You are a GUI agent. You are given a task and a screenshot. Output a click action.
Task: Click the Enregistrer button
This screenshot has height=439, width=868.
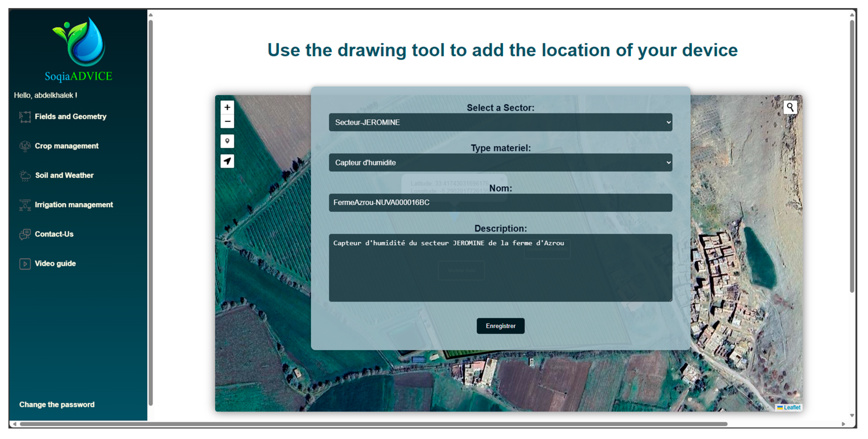pyautogui.click(x=500, y=326)
